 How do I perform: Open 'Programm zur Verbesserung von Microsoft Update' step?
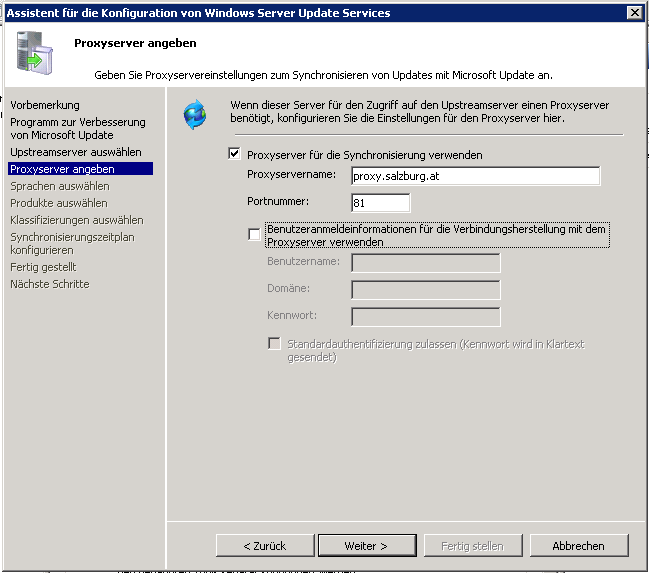[x=77, y=128]
